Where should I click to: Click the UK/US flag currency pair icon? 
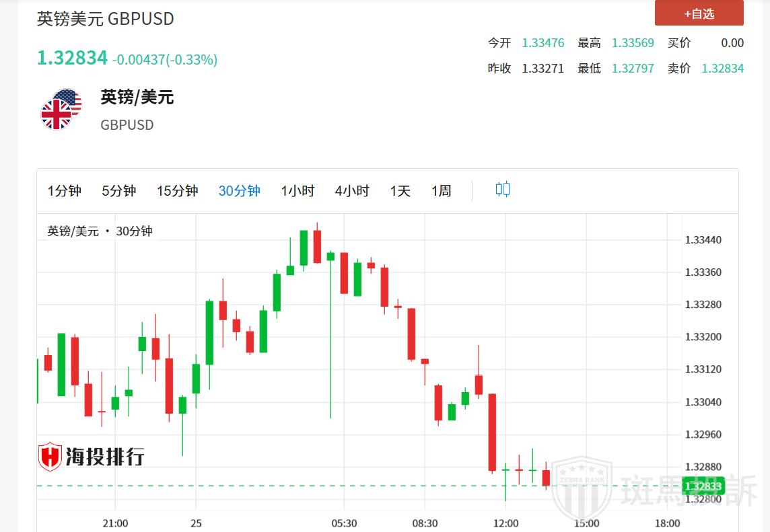tap(61, 109)
